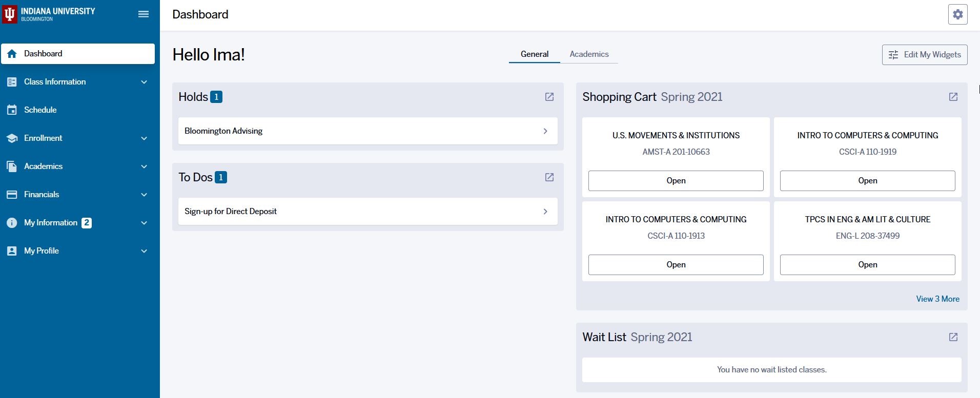Expand the Financials sidebar section
Viewport: 980px width, 398px height.
click(x=144, y=195)
